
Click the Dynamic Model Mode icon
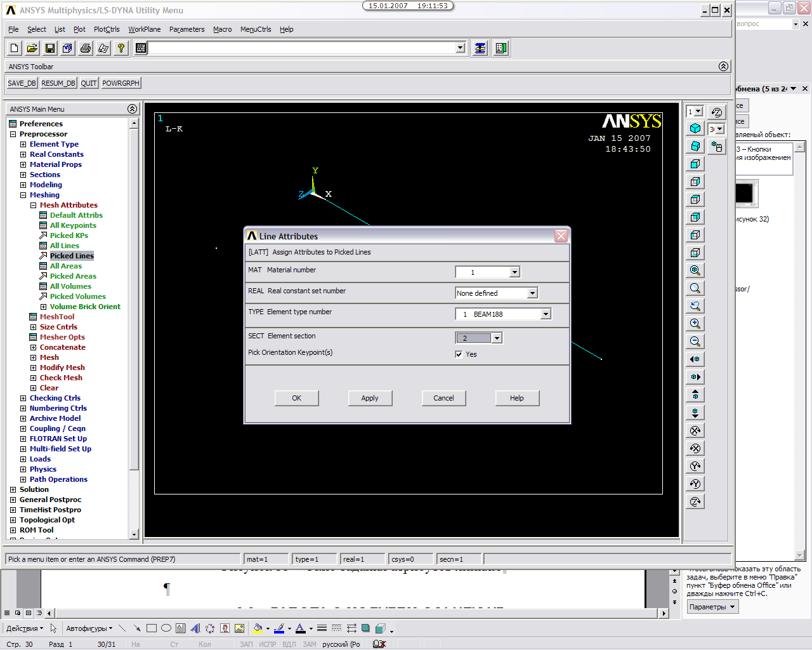click(x=717, y=147)
